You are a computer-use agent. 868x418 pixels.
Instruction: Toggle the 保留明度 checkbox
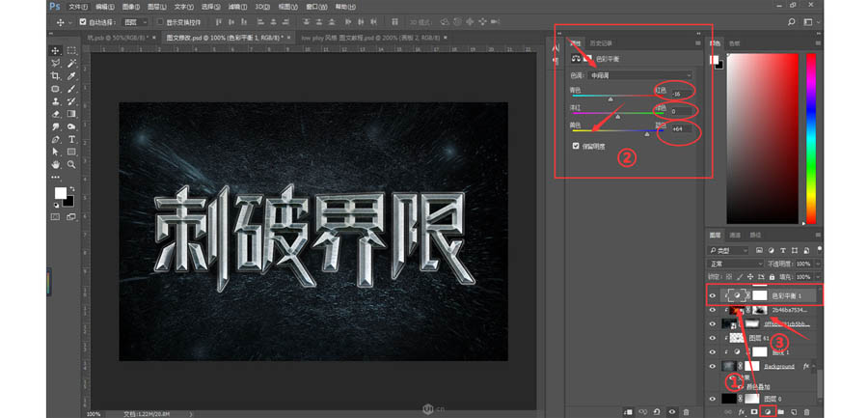click(x=576, y=146)
